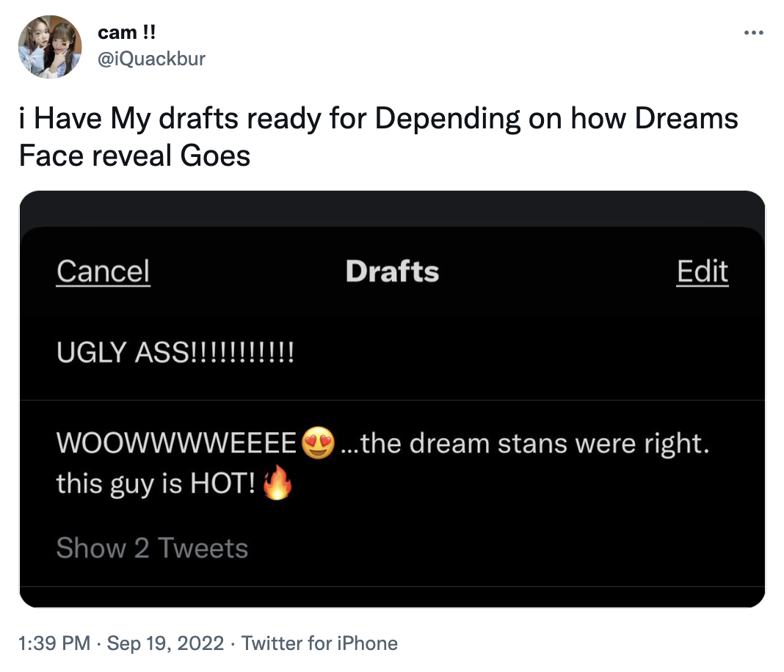Click the "Twitter for iPhone" source label

(319, 644)
